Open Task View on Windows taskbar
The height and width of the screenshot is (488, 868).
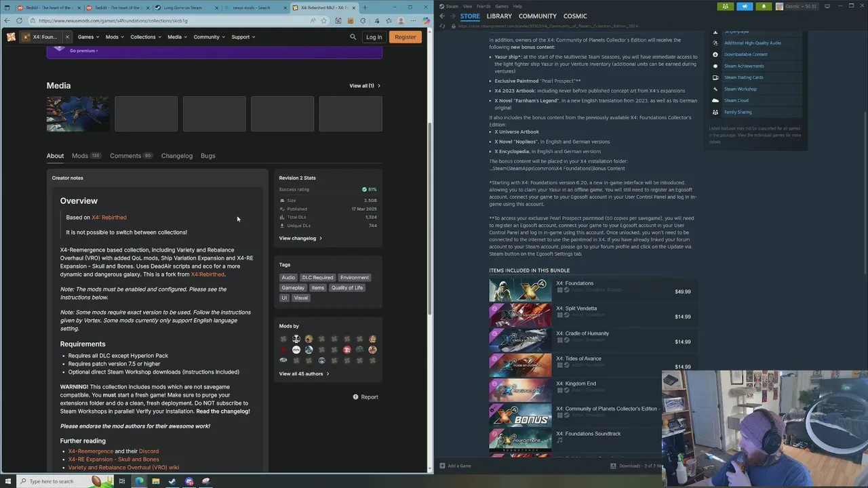click(x=122, y=481)
